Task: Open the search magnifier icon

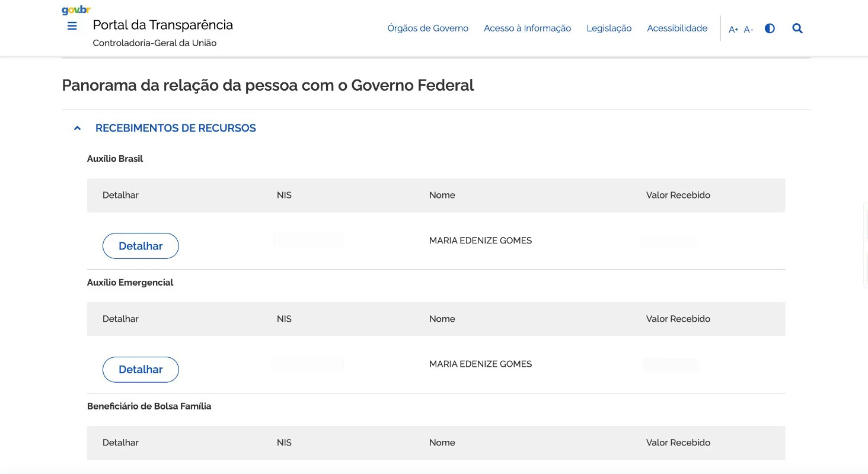Action: pos(797,28)
